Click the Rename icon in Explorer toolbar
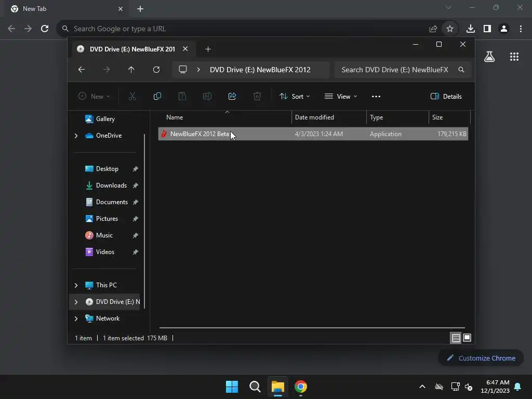This screenshot has width=532, height=399. point(207,96)
